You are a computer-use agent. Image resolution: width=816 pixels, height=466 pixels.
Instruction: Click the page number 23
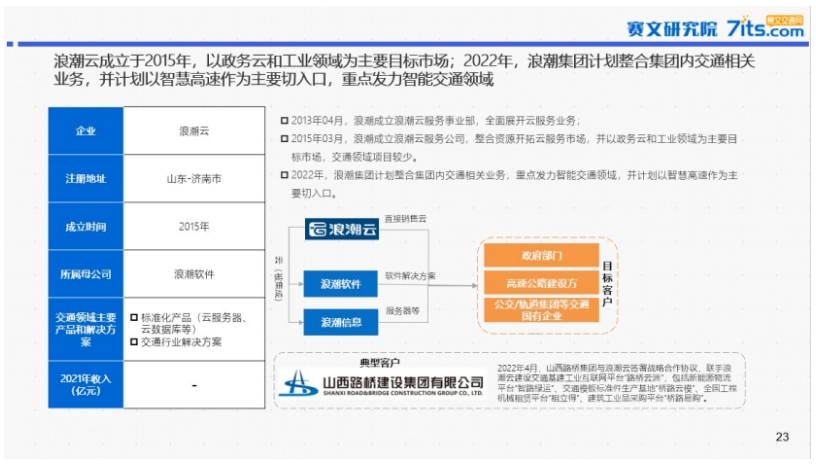tap(782, 437)
